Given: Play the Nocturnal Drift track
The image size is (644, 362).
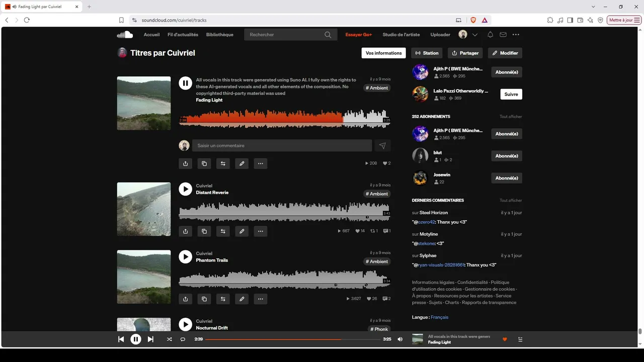Looking at the screenshot, I should pos(186,324).
